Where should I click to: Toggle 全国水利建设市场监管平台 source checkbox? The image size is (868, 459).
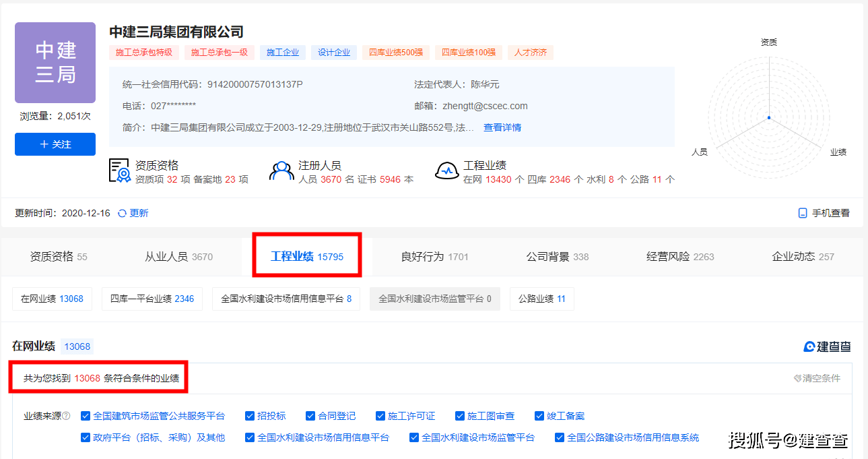click(414, 437)
